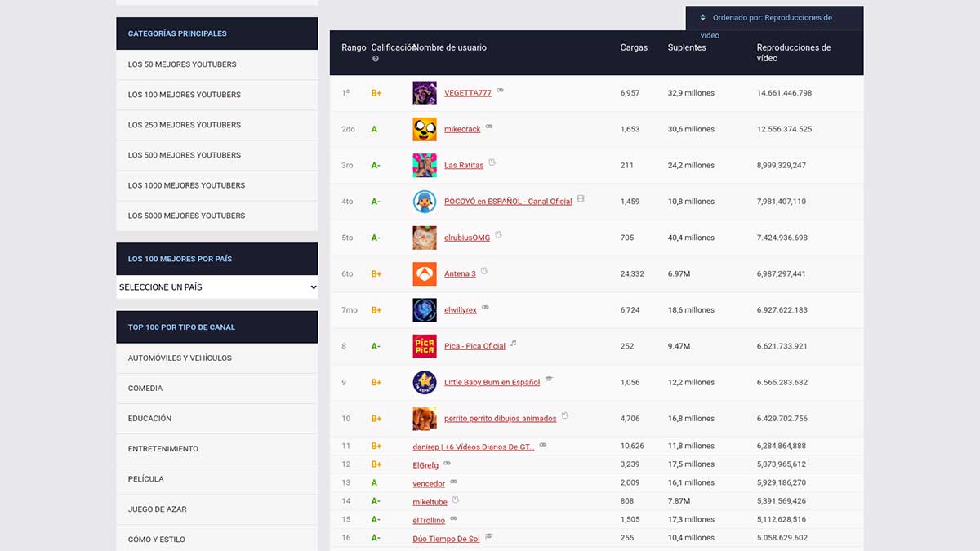Click the question mark icon under Calificación
The image size is (980, 551).
tap(376, 59)
